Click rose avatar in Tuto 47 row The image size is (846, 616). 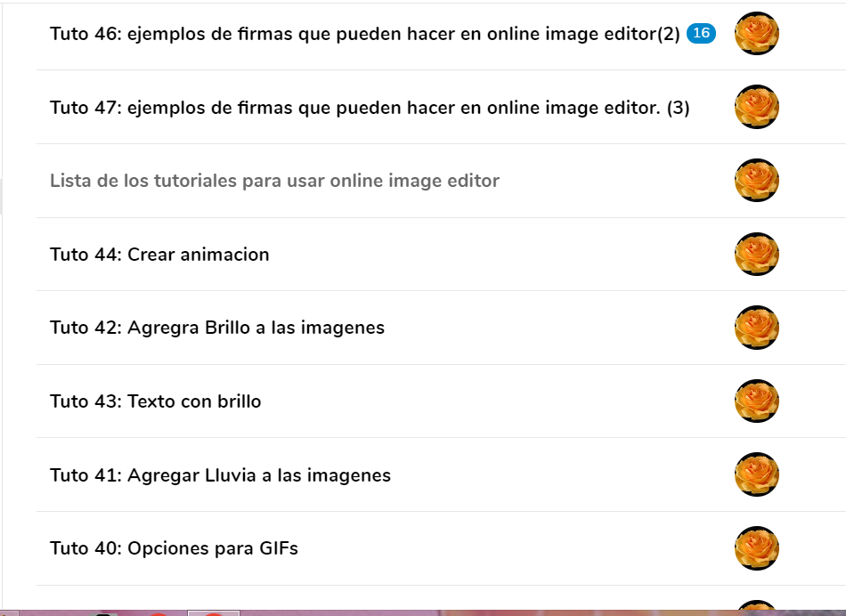tap(756, 107)
